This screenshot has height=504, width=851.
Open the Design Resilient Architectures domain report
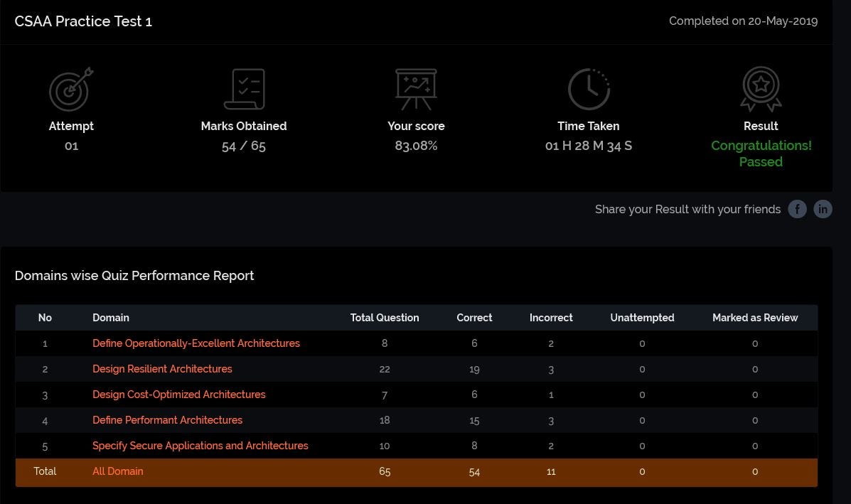162,369
